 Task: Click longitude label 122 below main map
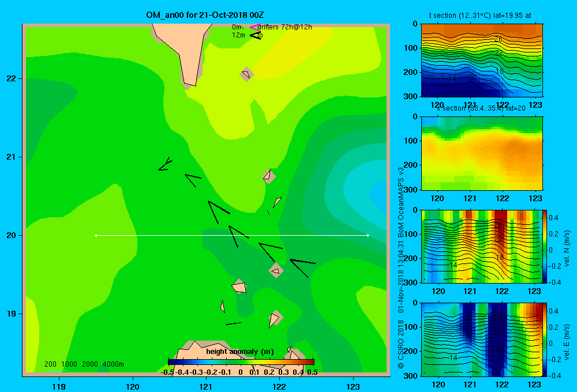tap(279, 386)
